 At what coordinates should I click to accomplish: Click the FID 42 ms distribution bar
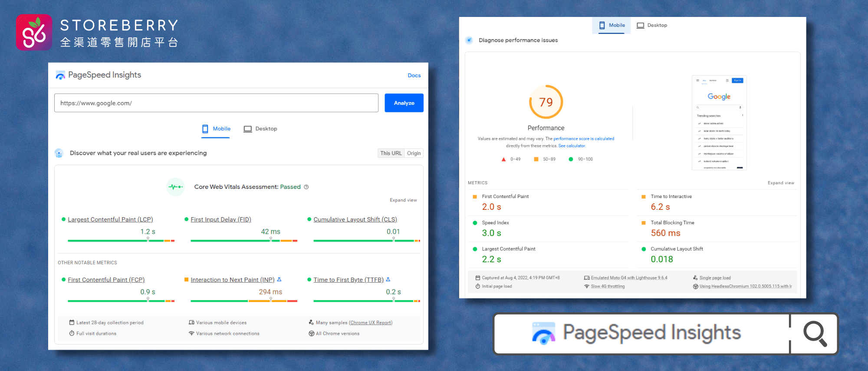(244, 240)
